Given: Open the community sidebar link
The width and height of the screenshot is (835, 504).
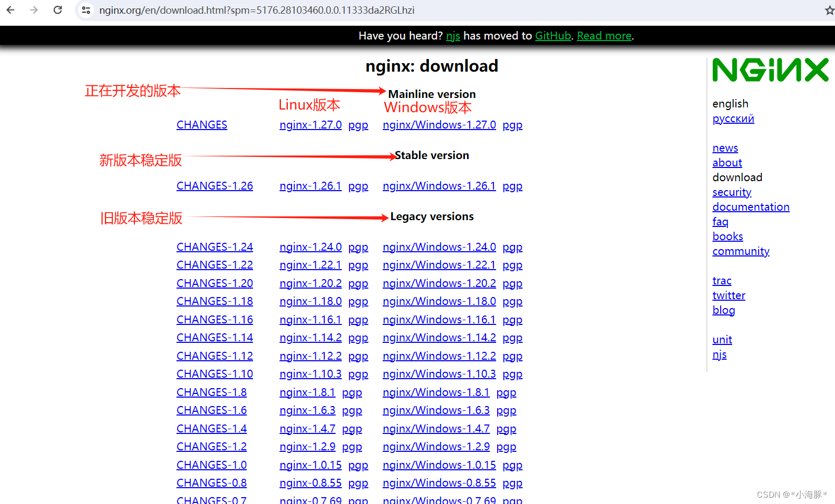Looking at the screenshot, I should pyautogui.click(x=741, y=251).
